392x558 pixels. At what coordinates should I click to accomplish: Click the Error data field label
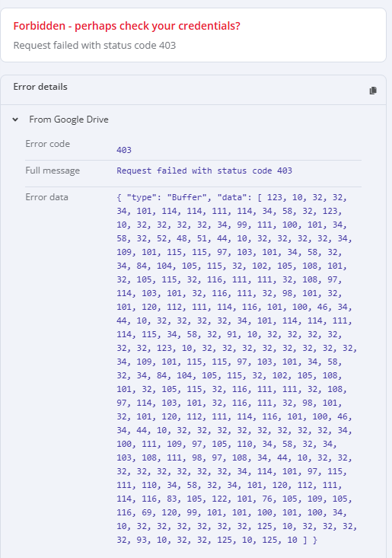pos(46,197)
